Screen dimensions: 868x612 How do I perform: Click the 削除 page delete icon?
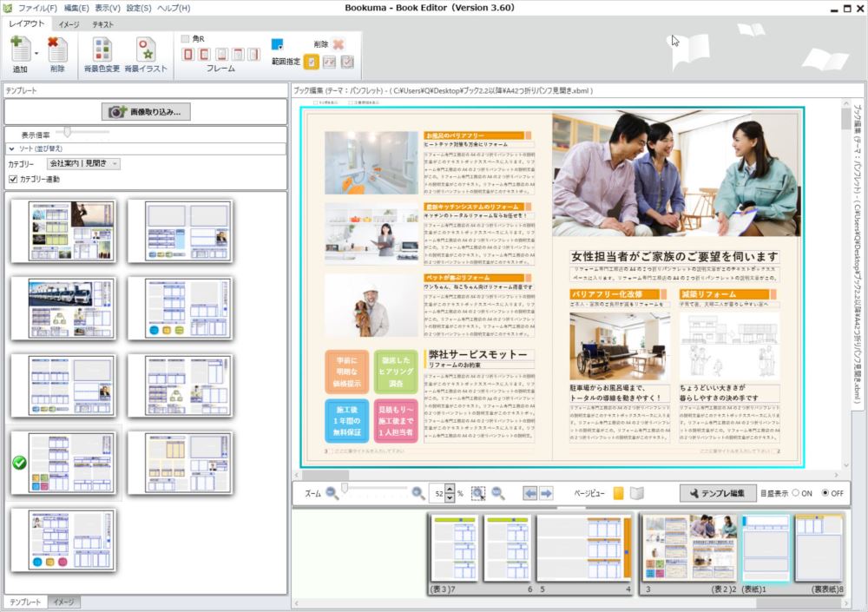(57, 49)
